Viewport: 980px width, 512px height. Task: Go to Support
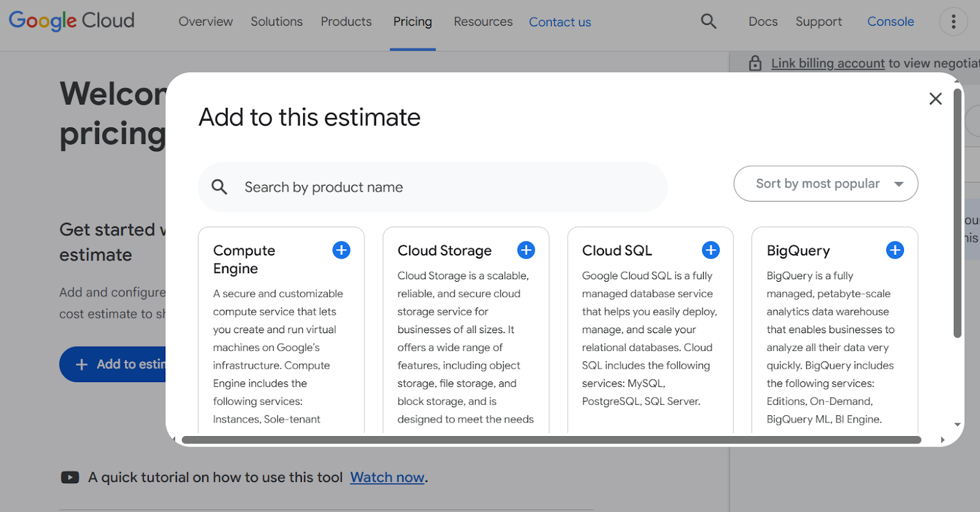pyautogui.click(x=819, y=21)
